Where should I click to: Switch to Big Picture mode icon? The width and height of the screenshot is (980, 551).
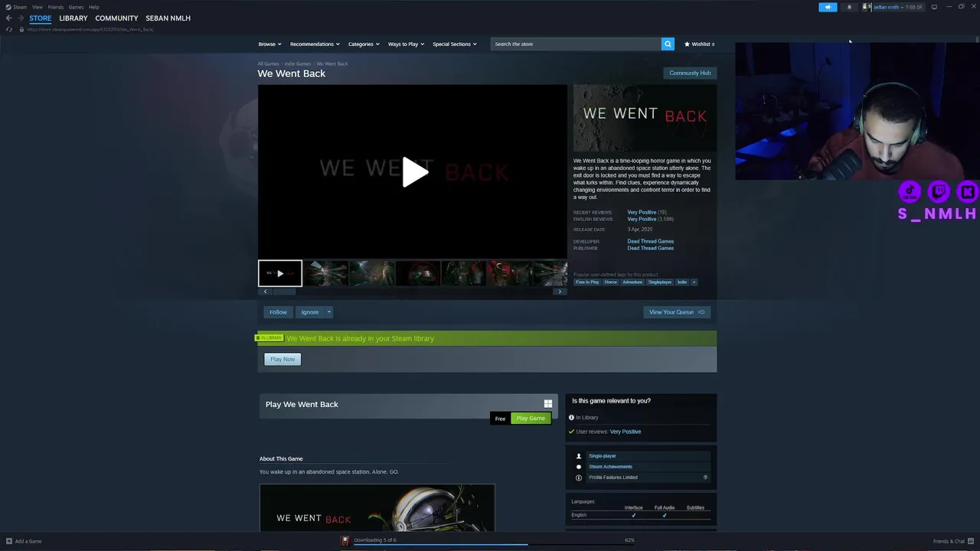coord(934,7)
